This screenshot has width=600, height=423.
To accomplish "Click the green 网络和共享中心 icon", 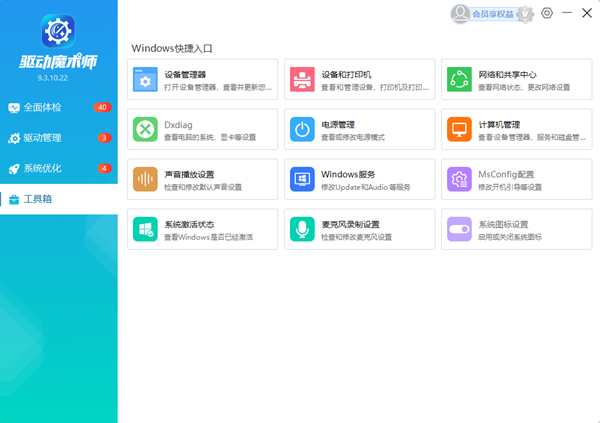I will click(459, 79).
